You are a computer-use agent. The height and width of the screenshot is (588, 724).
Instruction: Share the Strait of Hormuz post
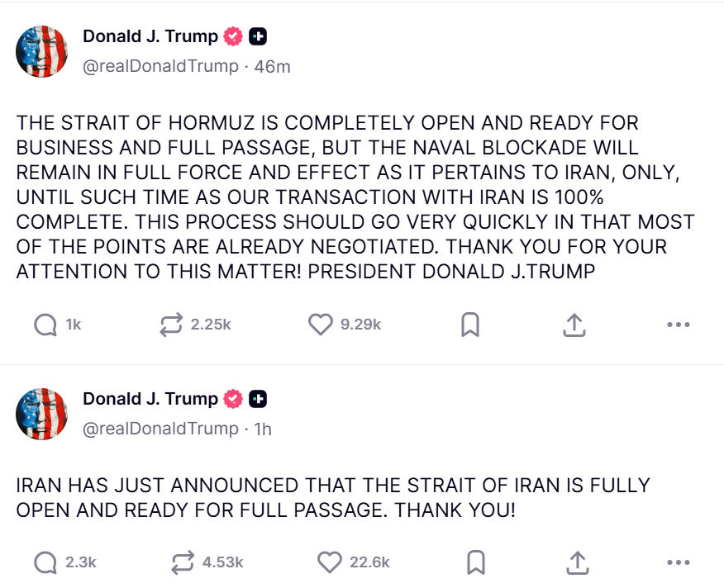click(x=574, y=325)
